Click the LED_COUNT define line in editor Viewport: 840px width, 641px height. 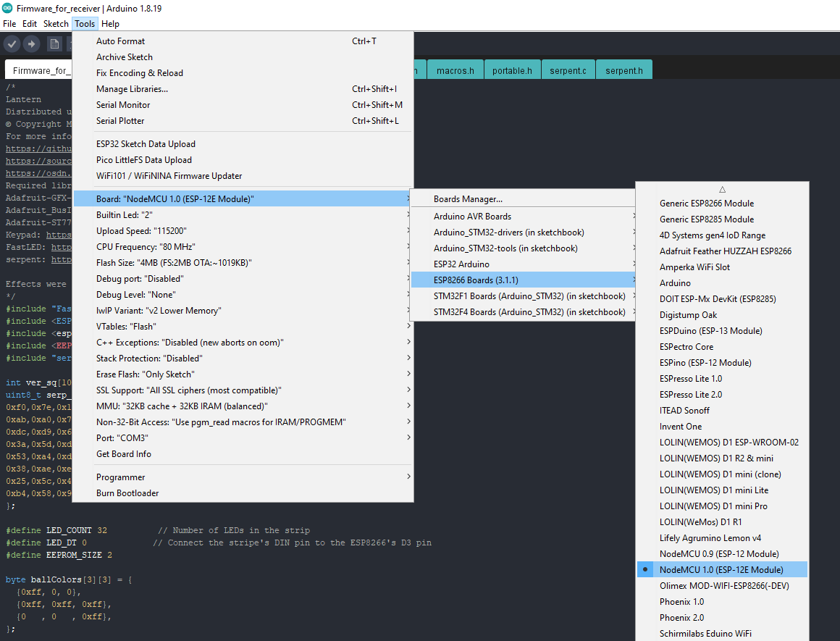[158, 531]
